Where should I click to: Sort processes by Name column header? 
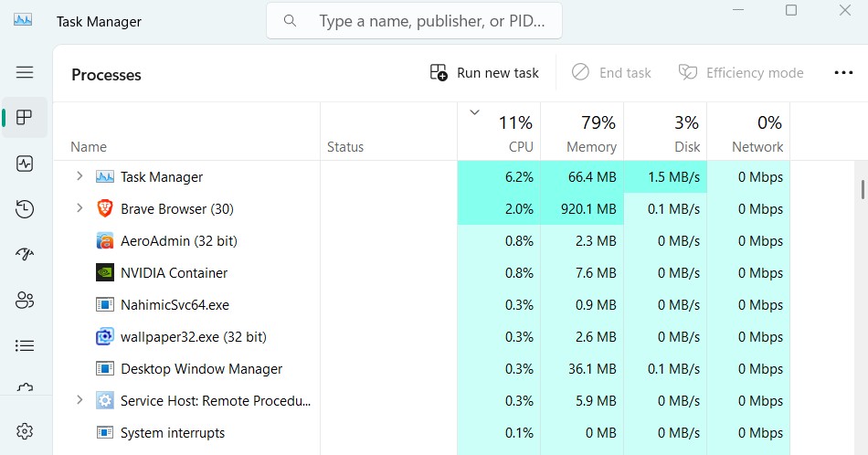pos(89,147)
